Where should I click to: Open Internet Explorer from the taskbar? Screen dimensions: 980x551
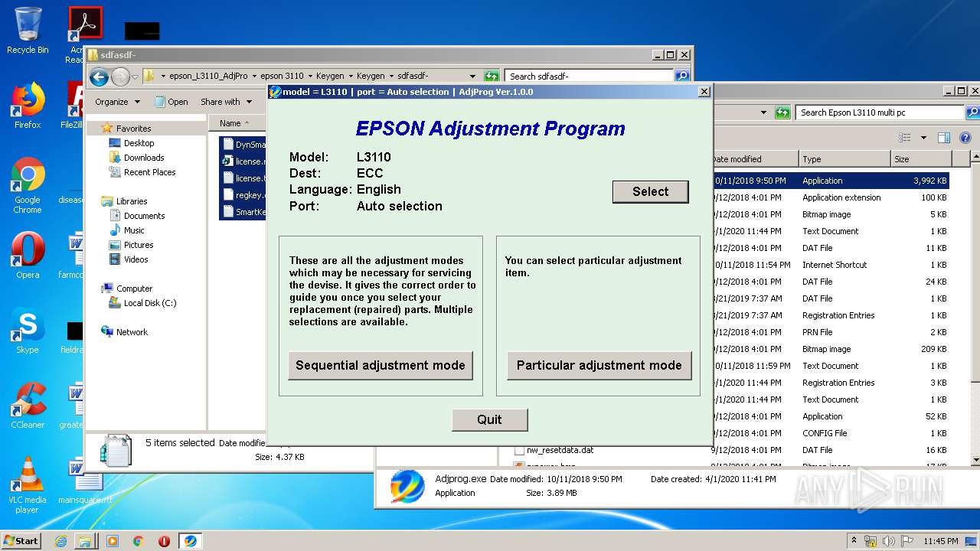60,541
